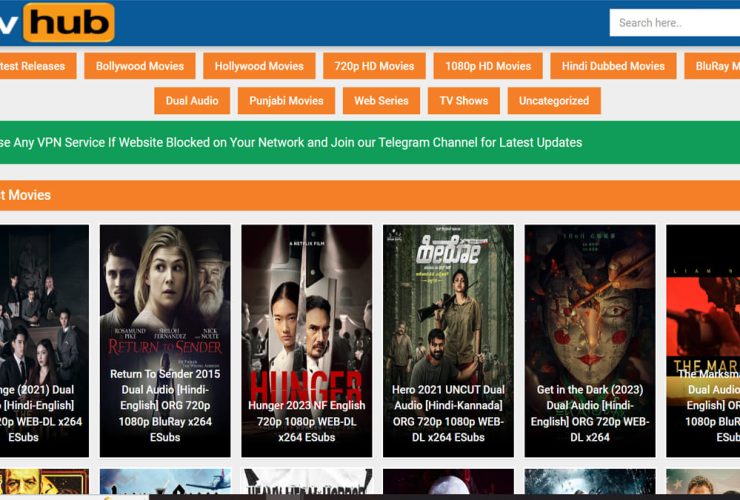Screen dimensions: 740x500
Task: Open The Marksman movie poster
Action: [x=703, y=341]
